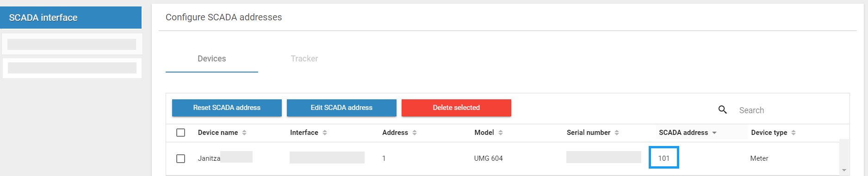Screen dimensions: 868x176
Task: Select the Devices tab
Action: [212, 59]
